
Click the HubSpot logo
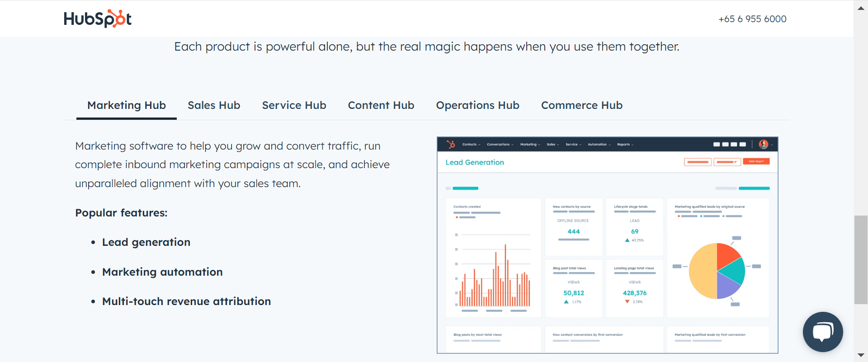click(x=98, y=19)
